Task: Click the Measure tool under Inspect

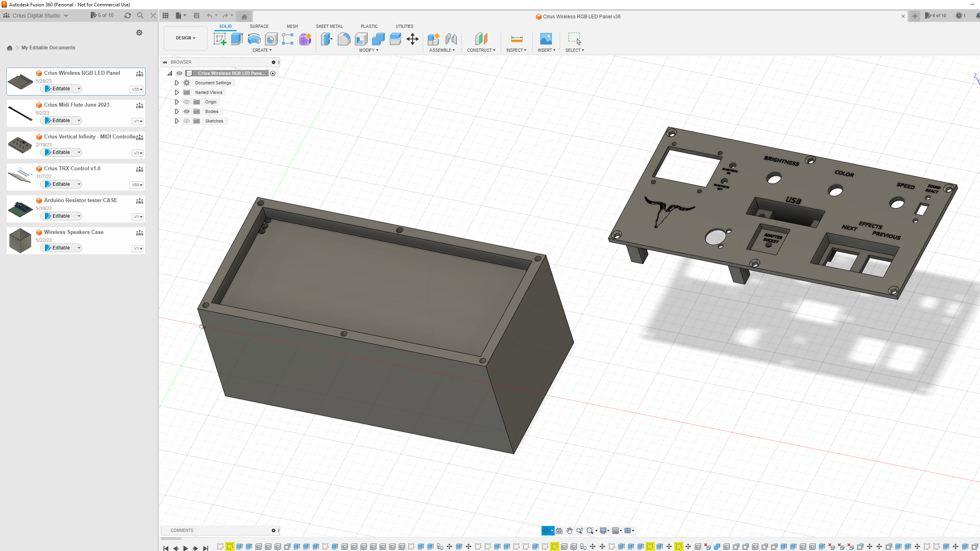Action: 516,39
